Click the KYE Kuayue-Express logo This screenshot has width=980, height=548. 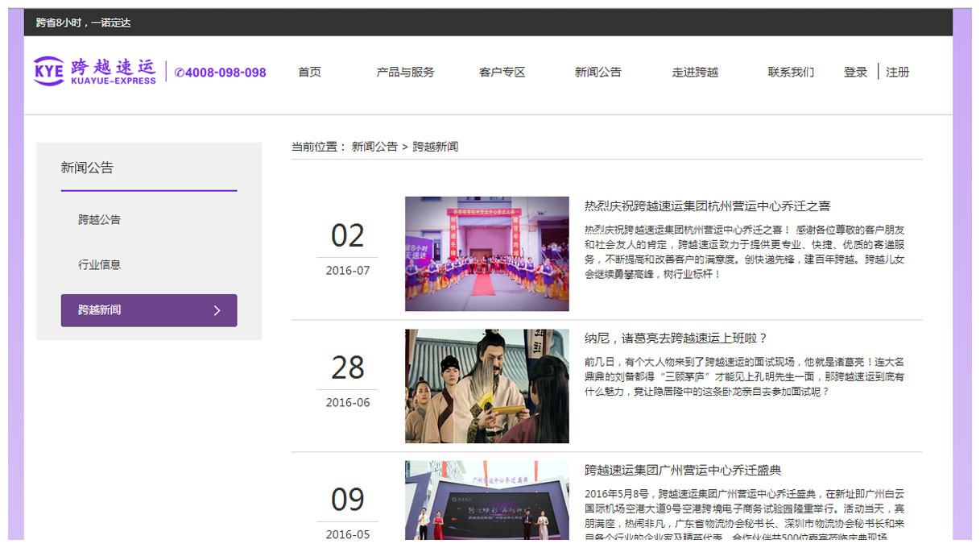click(x=95, y=71)
